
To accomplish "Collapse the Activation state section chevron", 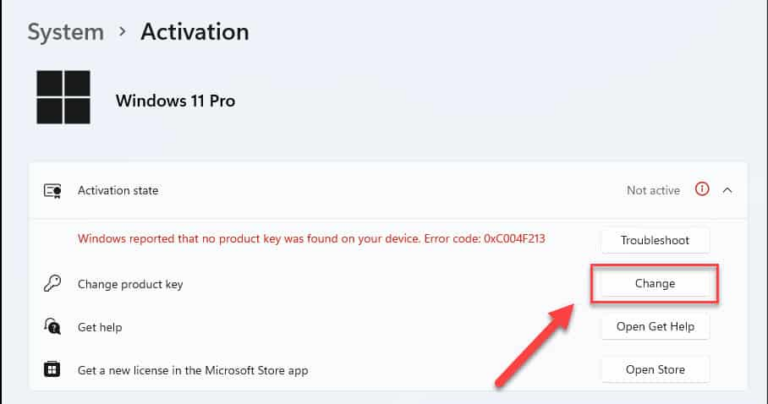I will pos(727,190).
